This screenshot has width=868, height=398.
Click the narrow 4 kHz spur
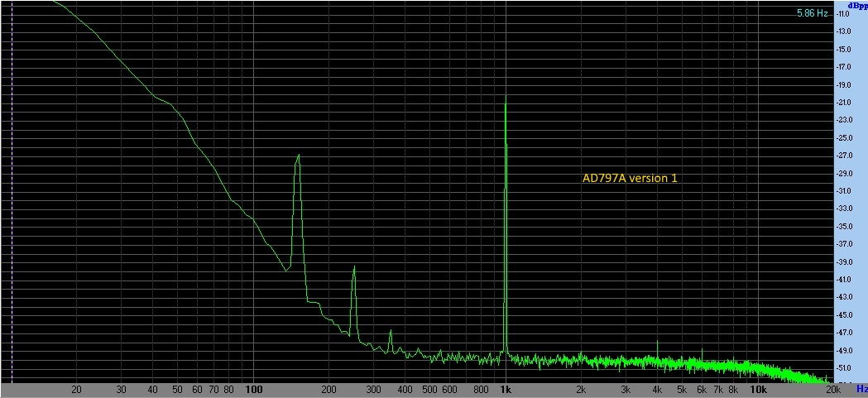(657, 342)
